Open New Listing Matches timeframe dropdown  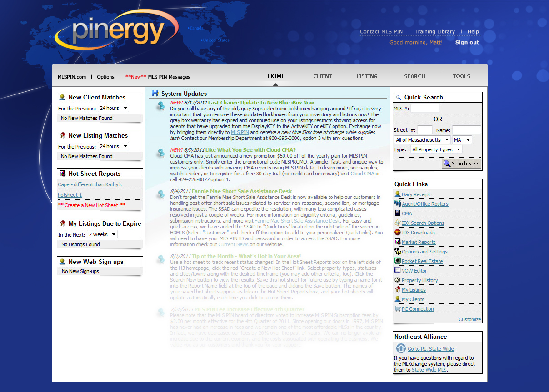[x=113, y=146]
